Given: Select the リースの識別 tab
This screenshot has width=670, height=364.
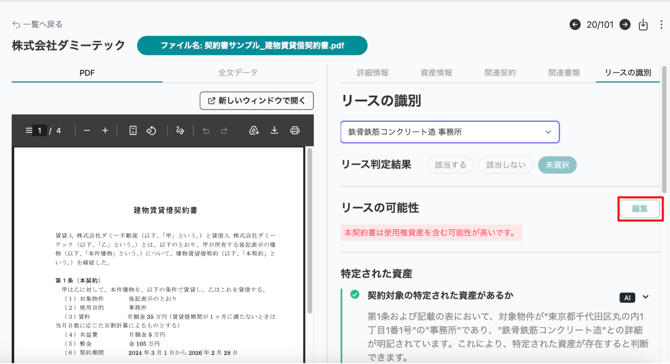Looking at the screenshot, I should point(628,73).
